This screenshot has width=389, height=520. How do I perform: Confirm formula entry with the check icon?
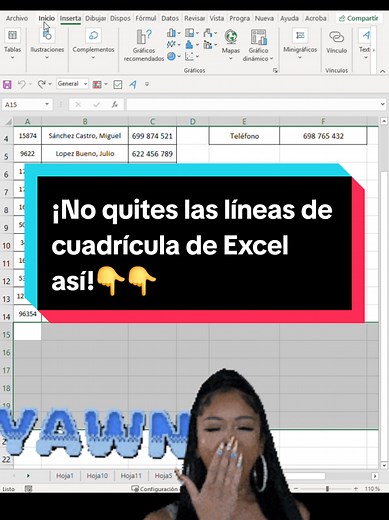97,105
